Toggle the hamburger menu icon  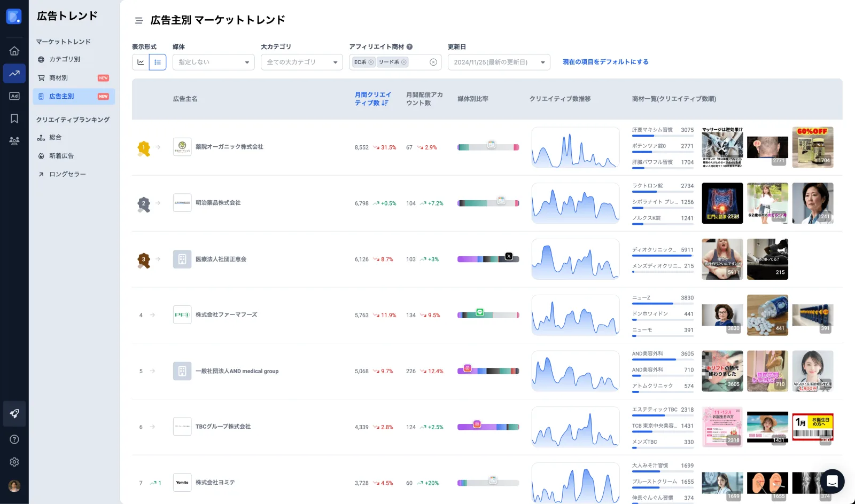click(x=139, y=20)
